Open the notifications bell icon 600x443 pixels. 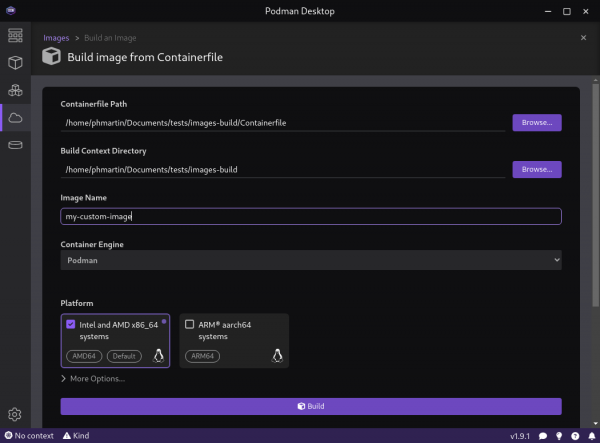coord(592,436)
